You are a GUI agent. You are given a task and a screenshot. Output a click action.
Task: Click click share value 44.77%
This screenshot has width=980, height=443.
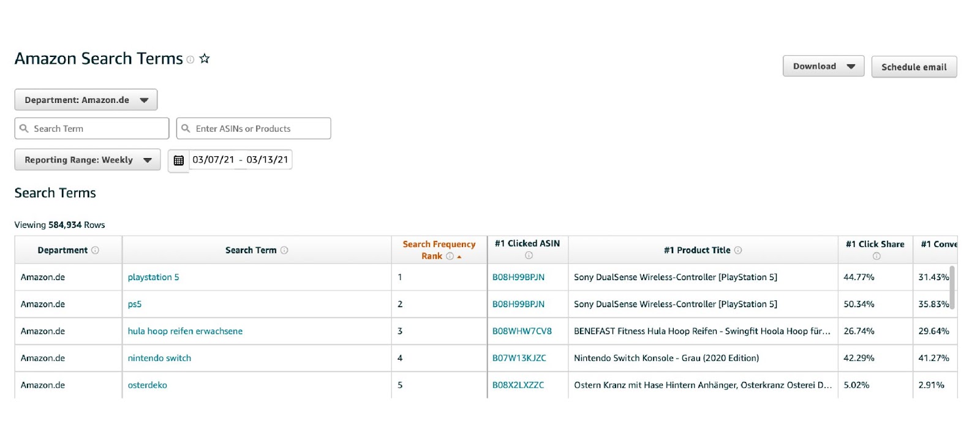(859, 277)
